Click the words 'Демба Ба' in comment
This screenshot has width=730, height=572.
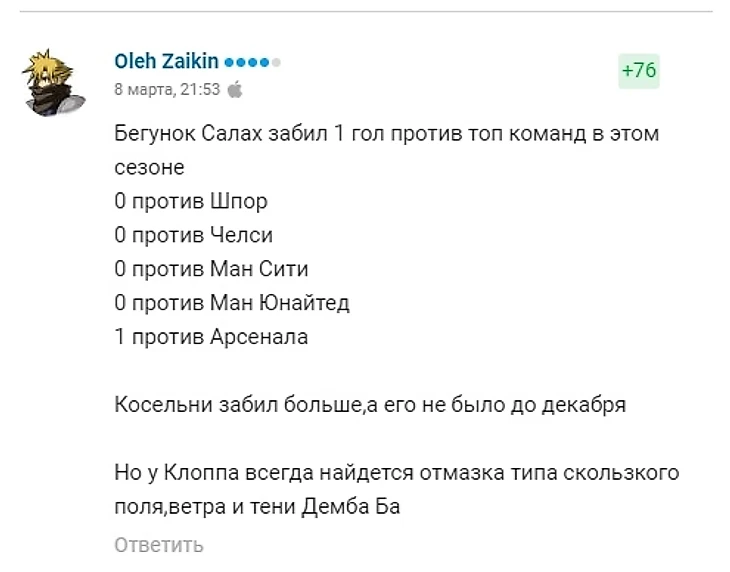pos(351,506)
